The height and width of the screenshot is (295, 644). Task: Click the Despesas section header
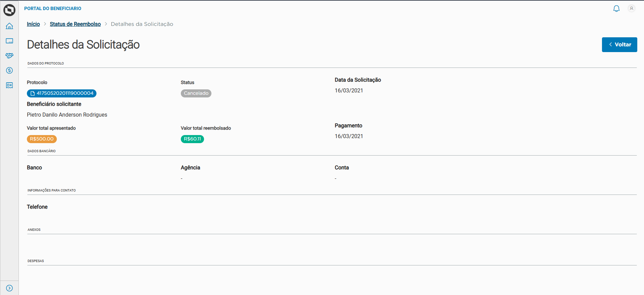click(x=36, y=261)
